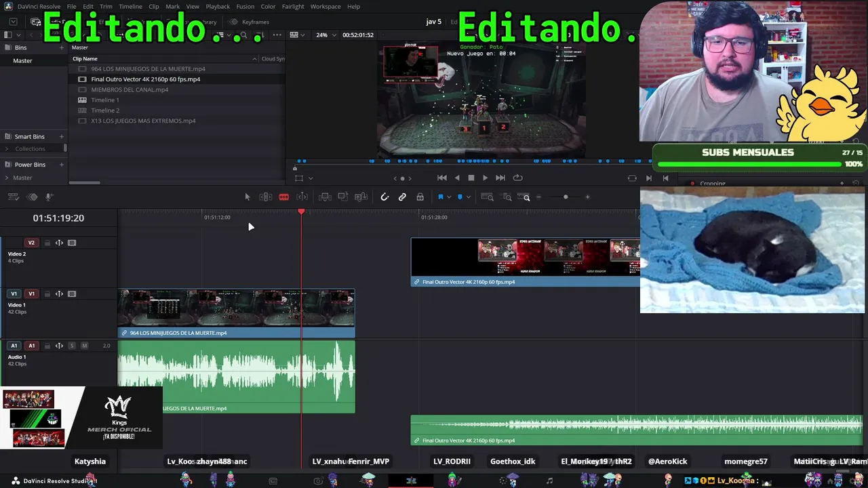
Task: Play the timeline in reverse
Action: 457,178
